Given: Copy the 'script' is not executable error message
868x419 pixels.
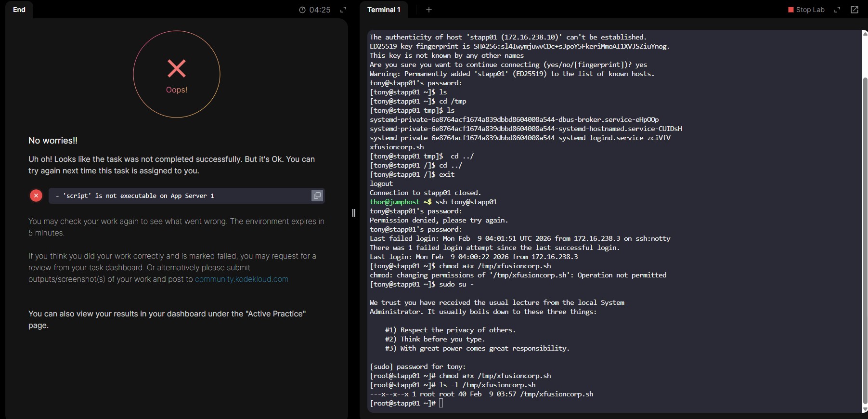Looking at the screenshot, I should click(317, 196).
